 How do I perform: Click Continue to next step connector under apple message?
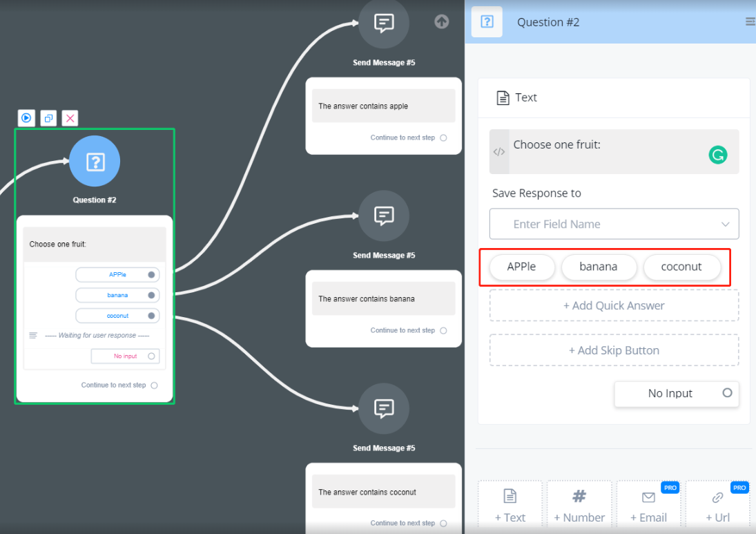point(443,137)
